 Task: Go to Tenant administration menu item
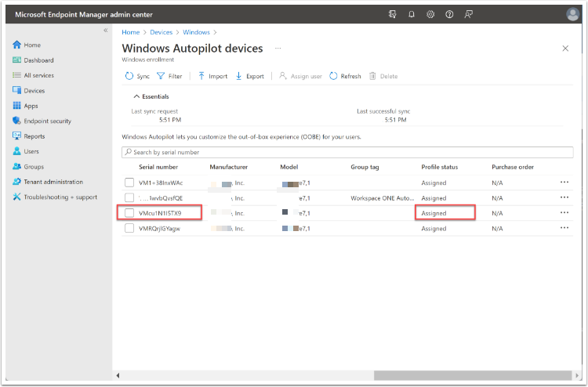coord(53,182)
